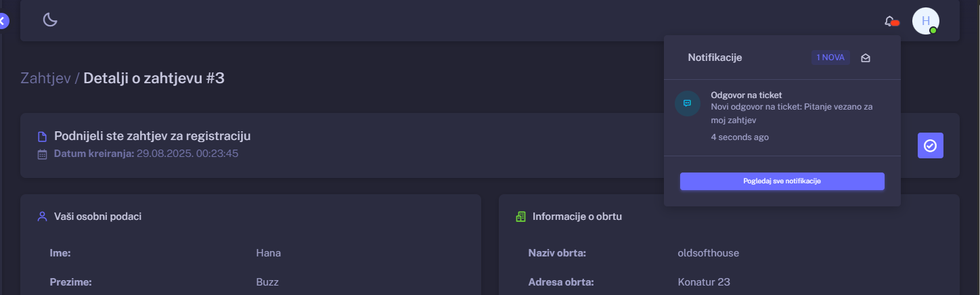Viewport: 980px width, 295px height.
Task: Mark all notifications as read envelope icon
Action: click(x=866, y=58)
